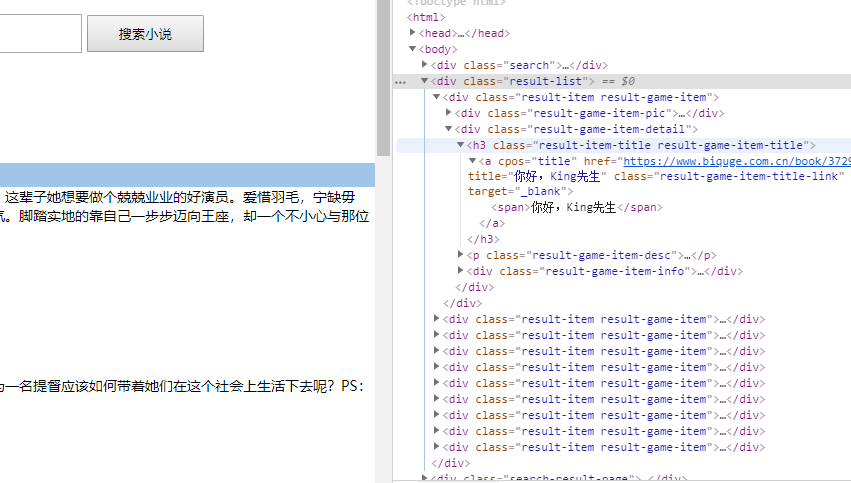Select the closing h3 tag line
This screenshot has width=851, height=483.
tap(483, 239)
